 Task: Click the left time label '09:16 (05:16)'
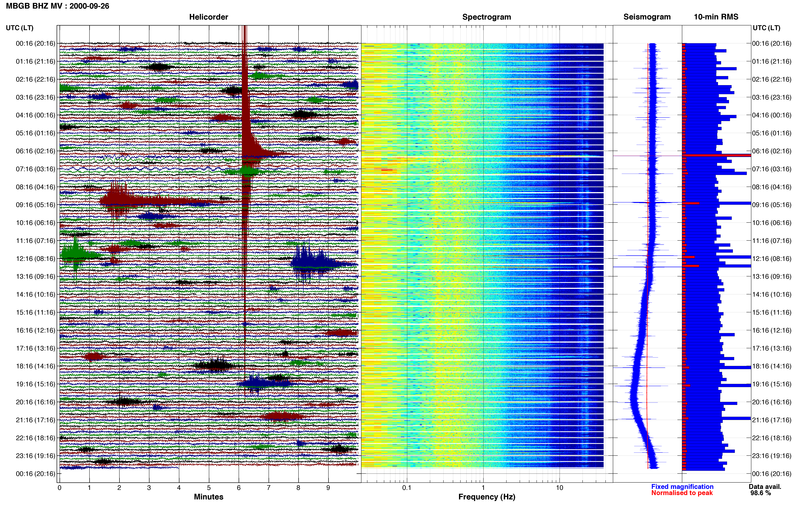pos(36,205)
